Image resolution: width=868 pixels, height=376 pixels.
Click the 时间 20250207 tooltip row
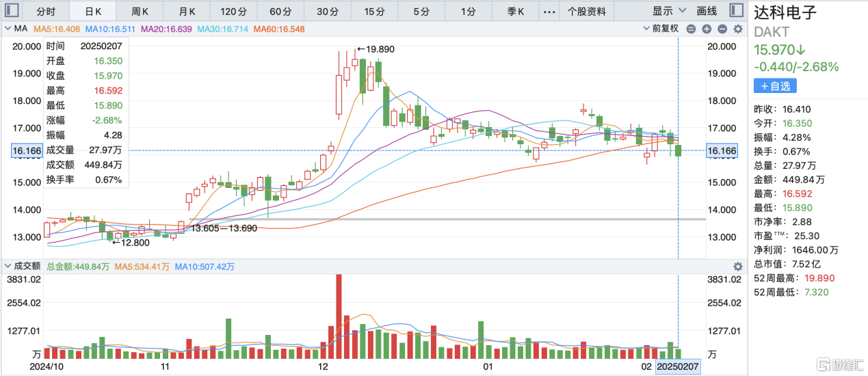[84, 46]
